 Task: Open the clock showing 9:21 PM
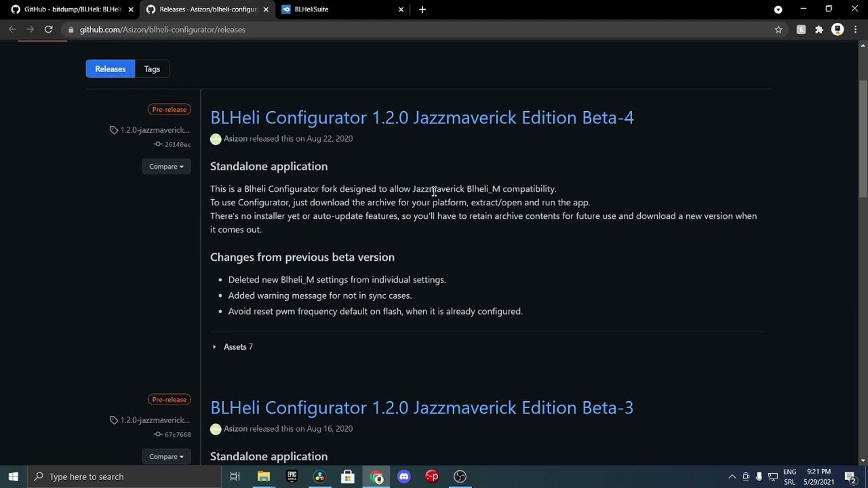[819, 476]
